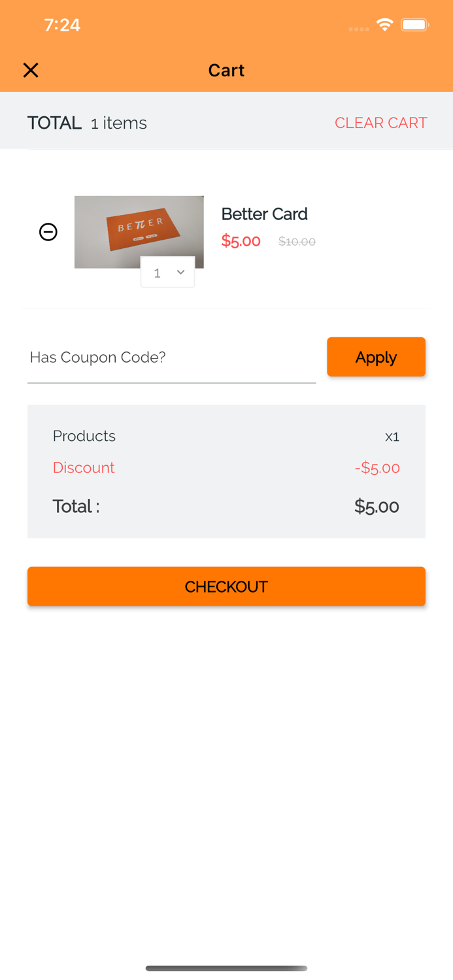Select quantity dropdown next to product image
Image resolution: width=453 pixels, height=980 pixels.
click(x=167, y=273)
